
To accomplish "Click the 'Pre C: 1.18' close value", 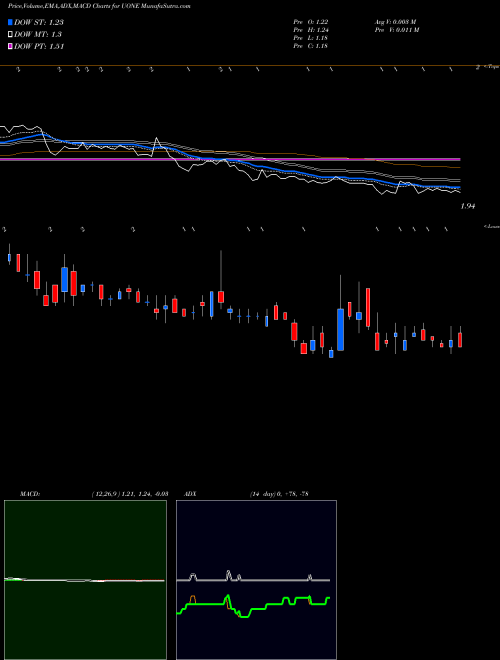I will 310,46.
